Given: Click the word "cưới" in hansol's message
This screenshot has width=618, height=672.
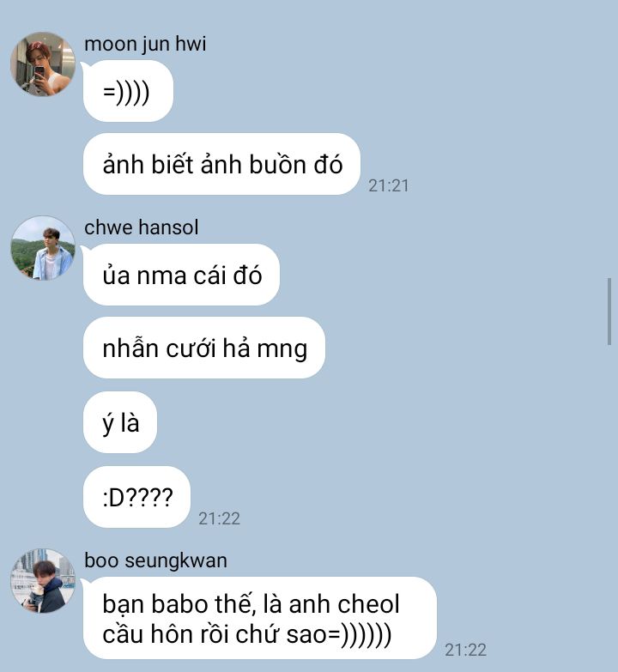Looking at the screenshot, I should pyautogui.click(x=191, y=348).
